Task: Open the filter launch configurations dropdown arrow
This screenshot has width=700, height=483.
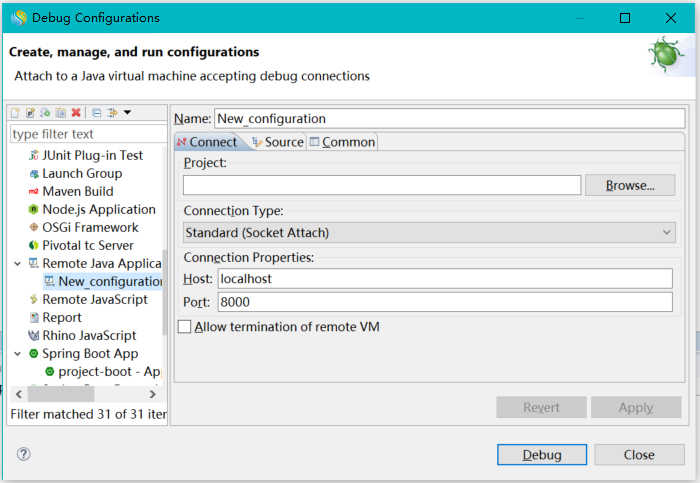Action: (x=127, y=113)
